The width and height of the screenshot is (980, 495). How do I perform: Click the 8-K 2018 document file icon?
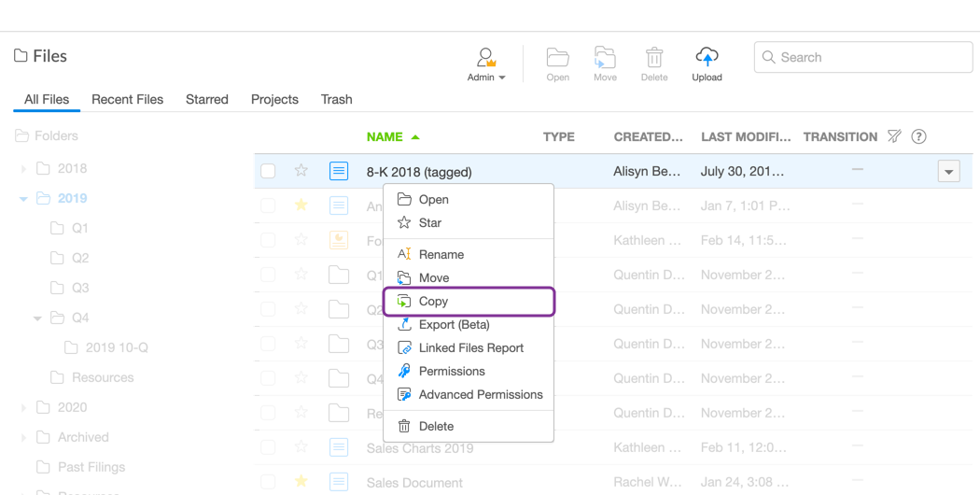[339, 171]
